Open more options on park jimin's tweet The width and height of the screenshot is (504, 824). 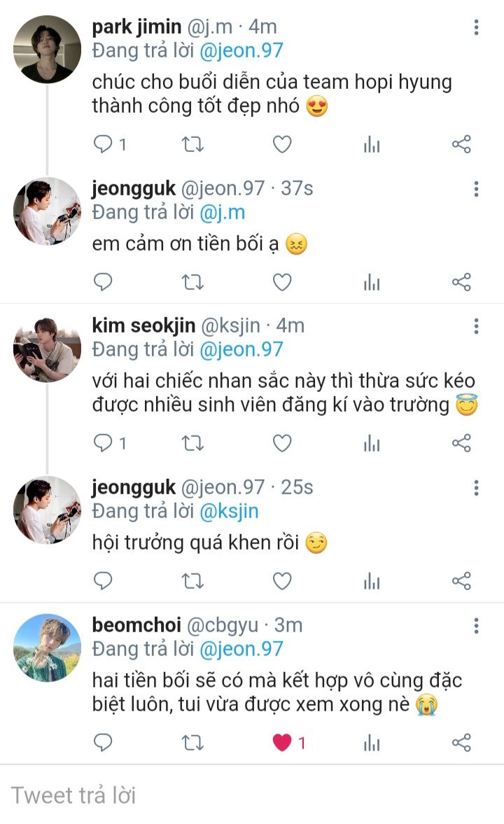point(477,28)
